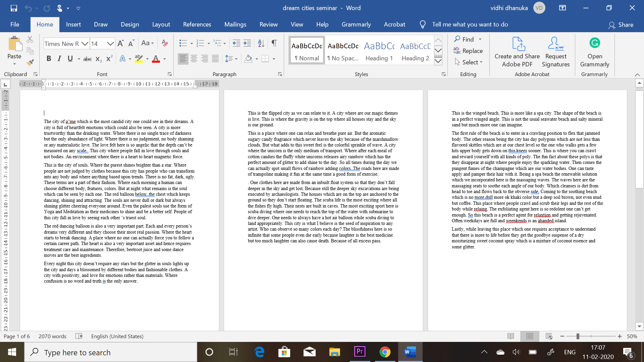Click the Share button

621,25
